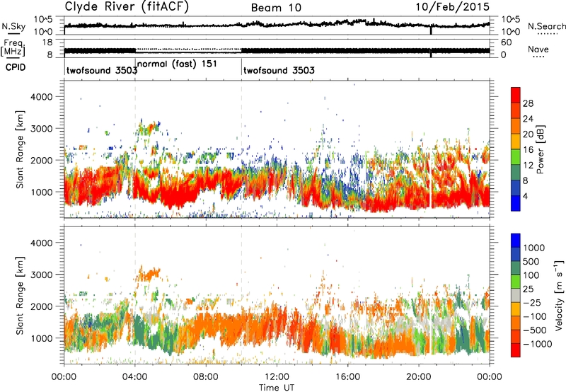
Task: Click the "12:00" time axis label
Action: [277, 377]
